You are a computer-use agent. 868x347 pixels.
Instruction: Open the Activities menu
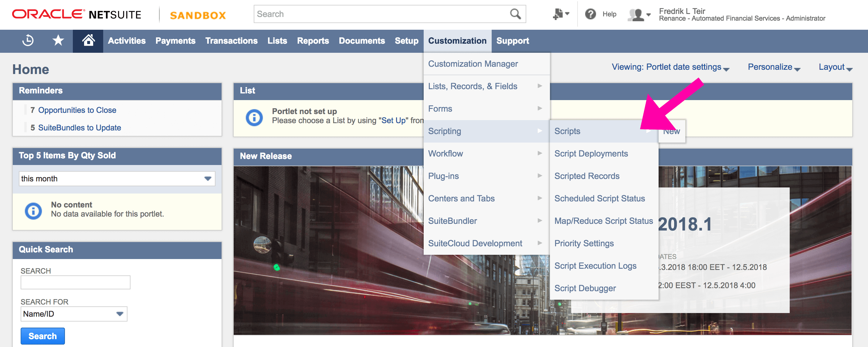[x=127, y=41]
